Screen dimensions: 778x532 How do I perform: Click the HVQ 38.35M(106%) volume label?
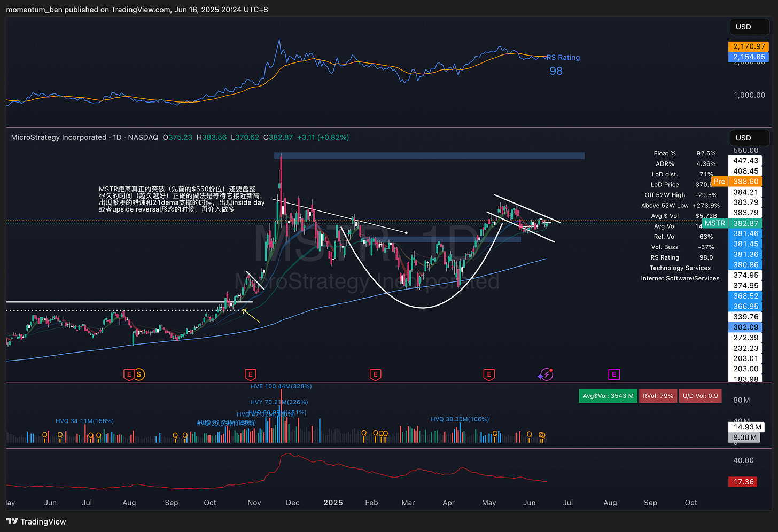click(x=460, y=419)
